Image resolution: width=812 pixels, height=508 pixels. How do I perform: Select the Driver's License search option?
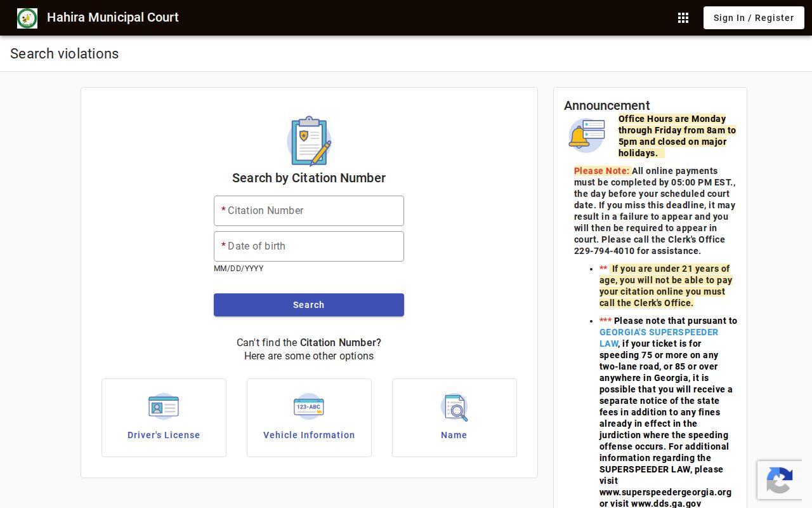[x=164, y=418]
